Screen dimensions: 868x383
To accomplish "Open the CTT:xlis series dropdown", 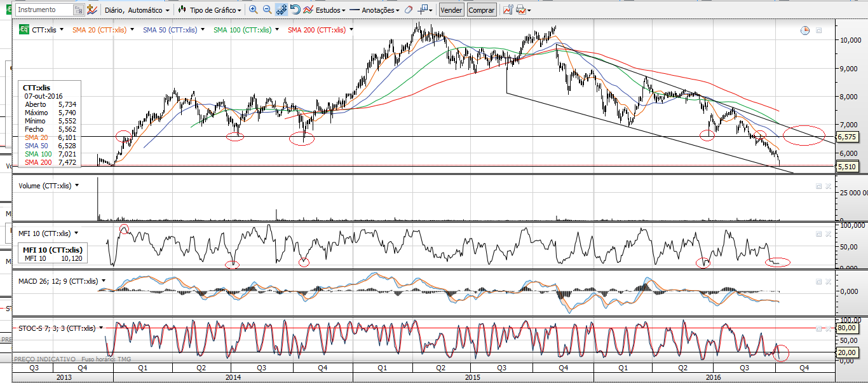I will click(62, 30).
